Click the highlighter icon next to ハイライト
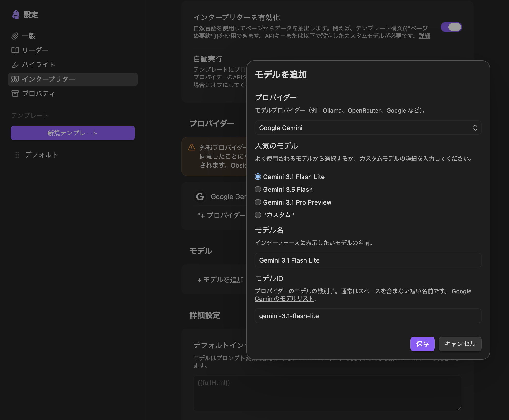 [x=15, y=65]
